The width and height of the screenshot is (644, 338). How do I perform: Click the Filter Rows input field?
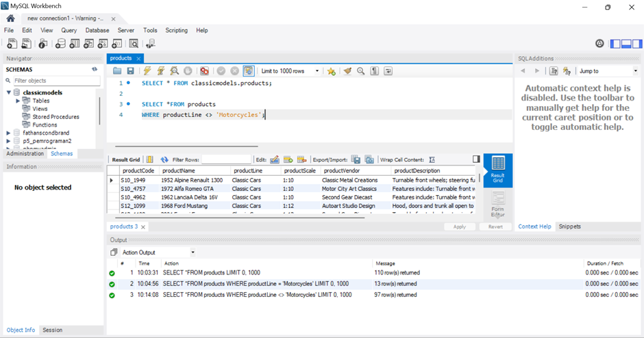(226, 159)
